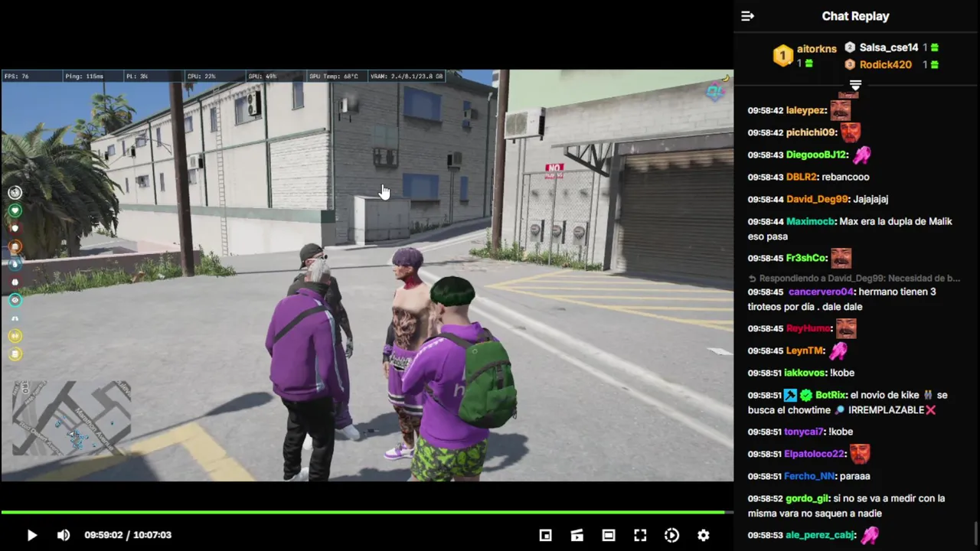Seek on the green video progress bar
The width and height of the screenshot is (980, 551).
click(366, 512)
